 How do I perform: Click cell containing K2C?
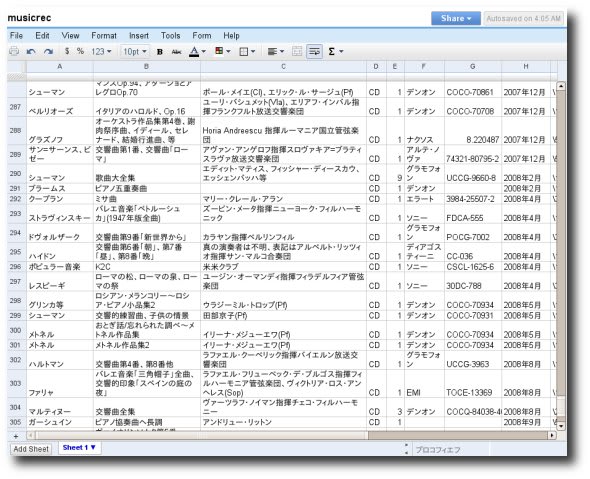[x=147, y=266]
